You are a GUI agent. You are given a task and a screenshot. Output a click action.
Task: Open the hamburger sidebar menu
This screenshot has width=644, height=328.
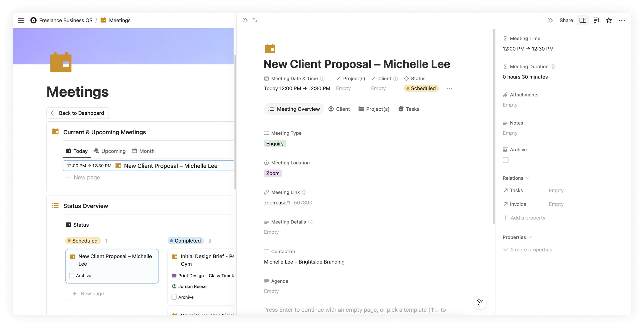tap(21, 20)
